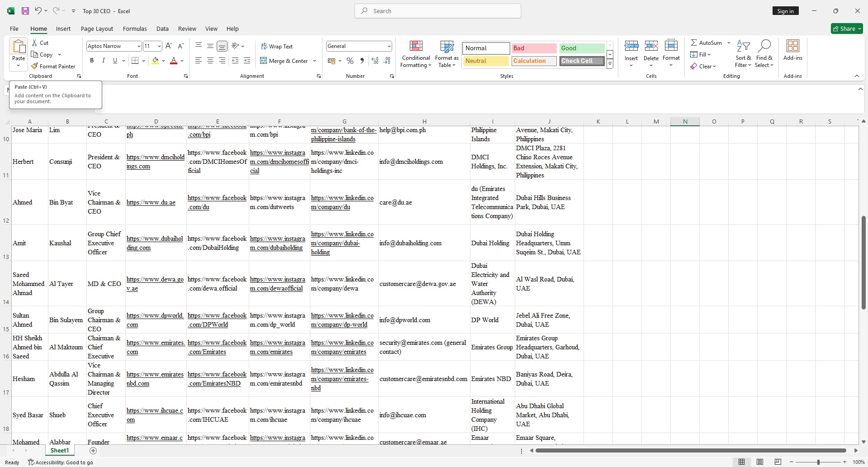Open the Add-ins pane
This screenshot has width=868, height=467.
click(x=793, y=50)
